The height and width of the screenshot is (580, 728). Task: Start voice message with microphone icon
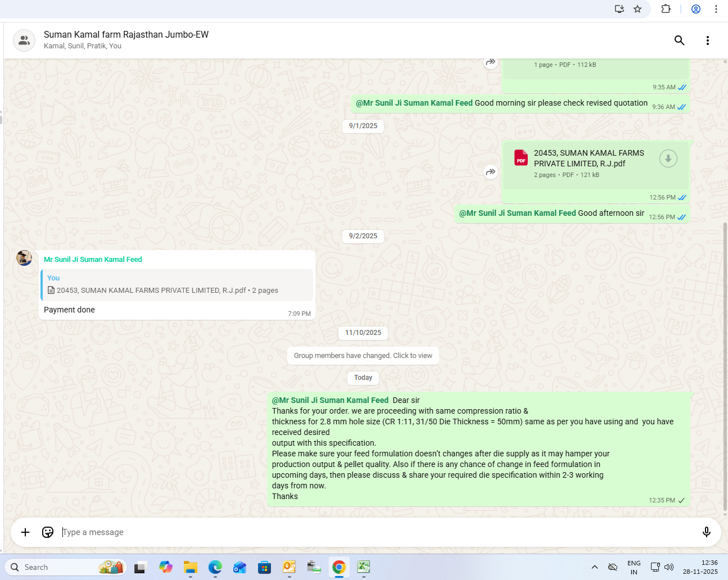point(706,532)
